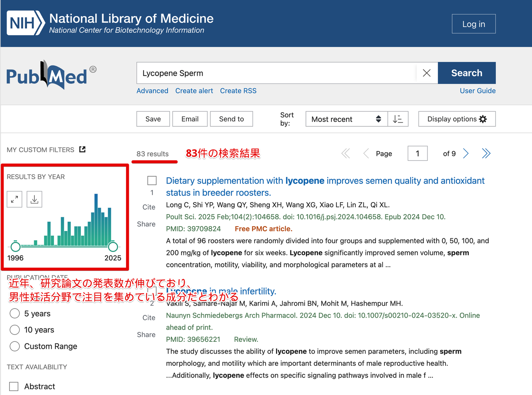This screenshot has height=395, width=532.
Task: Focus the Lycopene Sperm search field
Action: (x=276, y=73)
